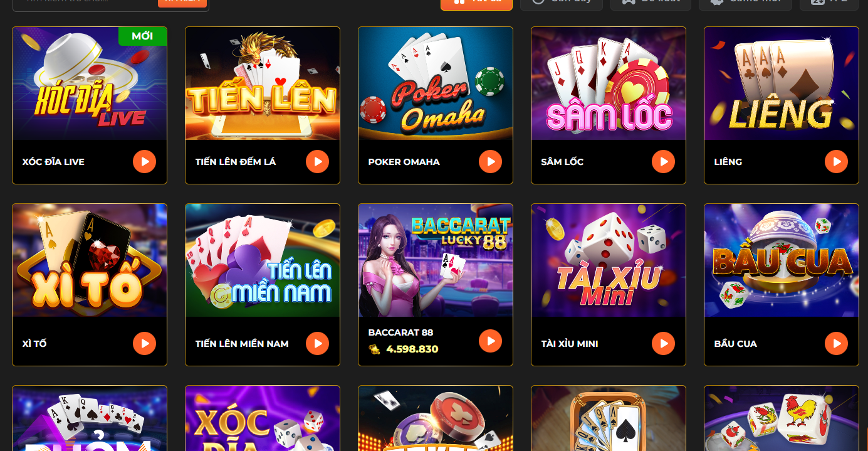
Task: Click the play icon beside Xì Tố
Action: coord(144,344)
